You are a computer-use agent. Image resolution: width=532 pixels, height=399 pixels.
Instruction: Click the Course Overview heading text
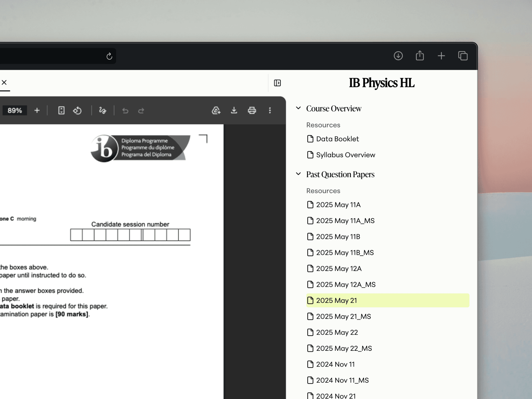point(334,108)
